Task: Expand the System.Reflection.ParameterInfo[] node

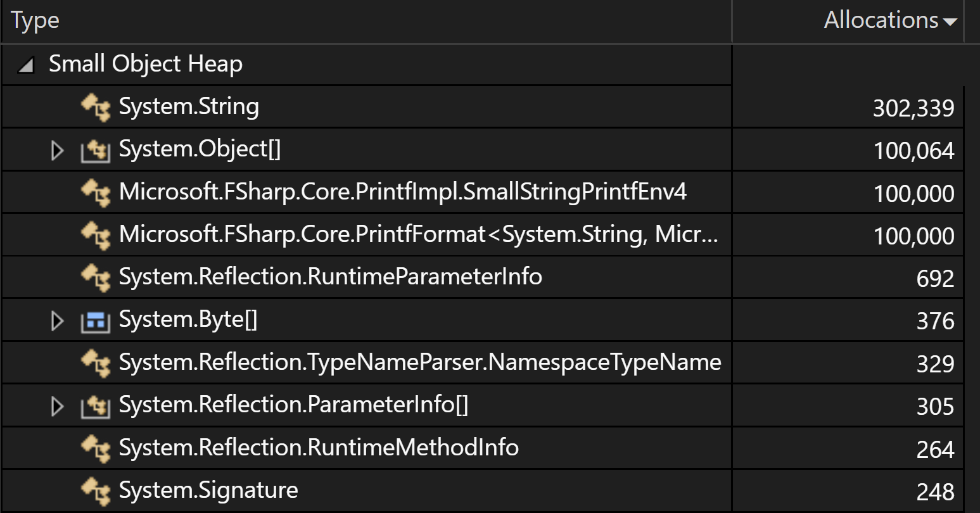Action: pyautogui.click(x=58, y=405)
